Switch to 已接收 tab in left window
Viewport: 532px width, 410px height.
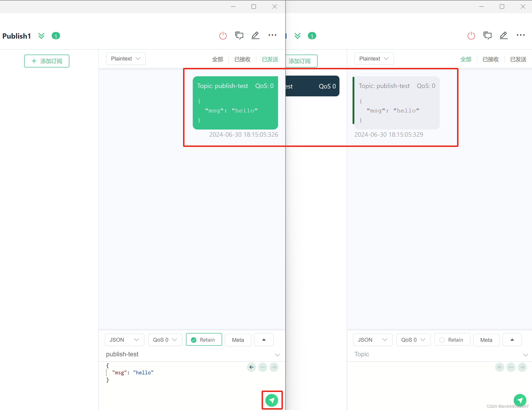tap(242, 59)
